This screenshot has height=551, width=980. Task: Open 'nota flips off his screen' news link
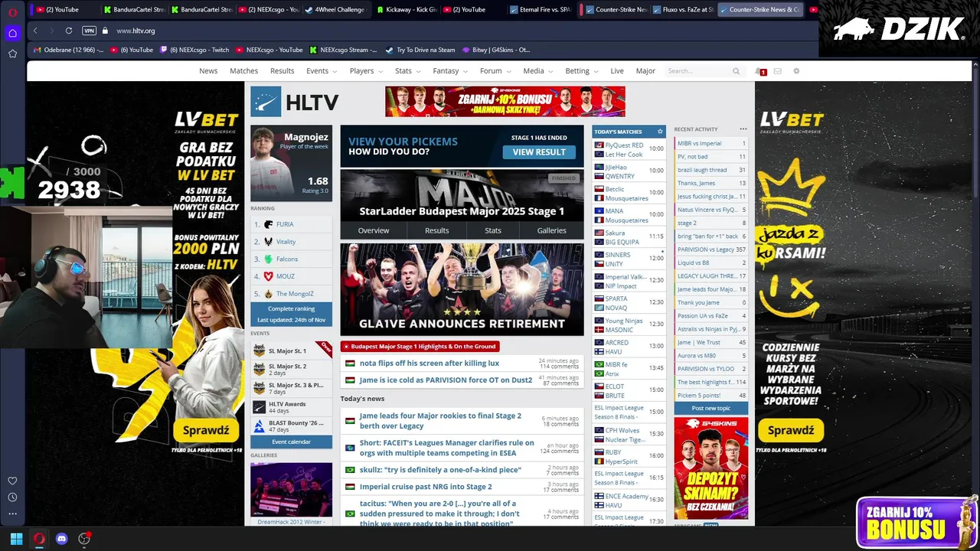[x=430, y=364]
